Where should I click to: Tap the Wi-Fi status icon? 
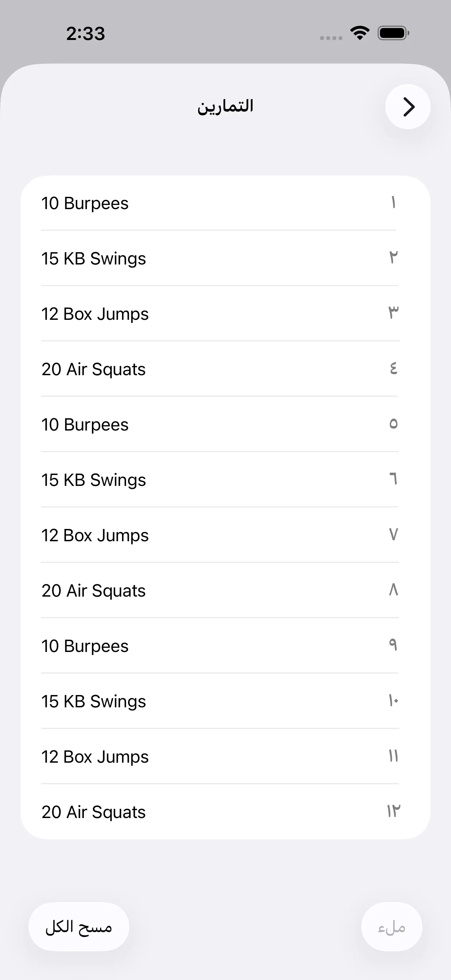click(x=360, y=33)
